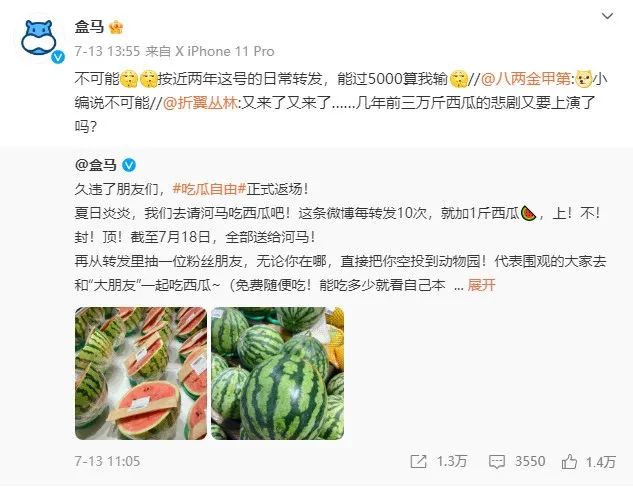Open the post options chevron menu
The width and height of the screenshot is (633, 490).
pos(608,16)
